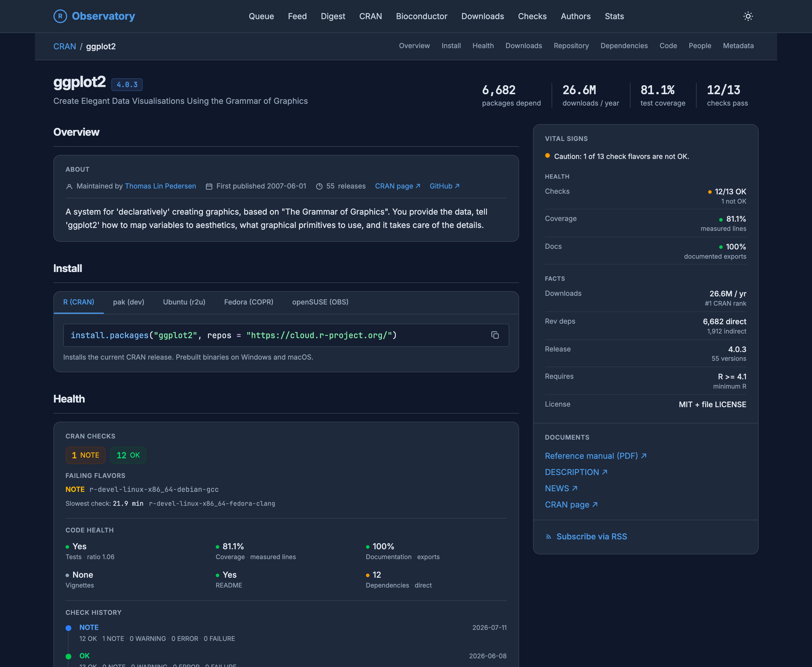Switch to the openSUSE (OBS) install tab

320,302
